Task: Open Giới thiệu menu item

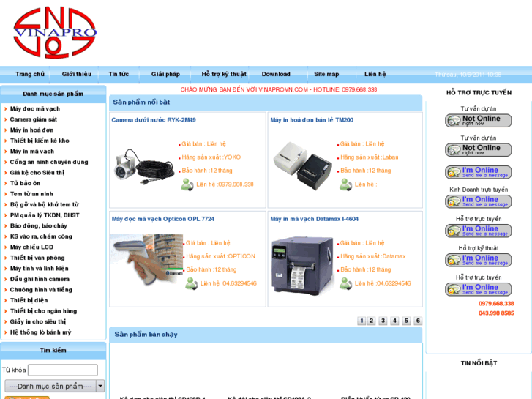Action: [77, 74]
